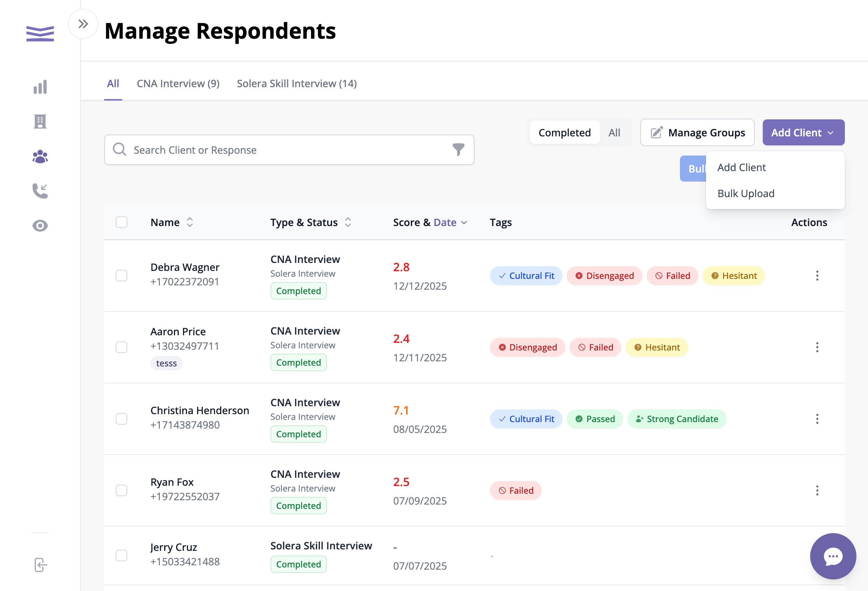868x591 pixels.
Task: Click Debra Wagner's Completed status badge
Action: (298, 291)
